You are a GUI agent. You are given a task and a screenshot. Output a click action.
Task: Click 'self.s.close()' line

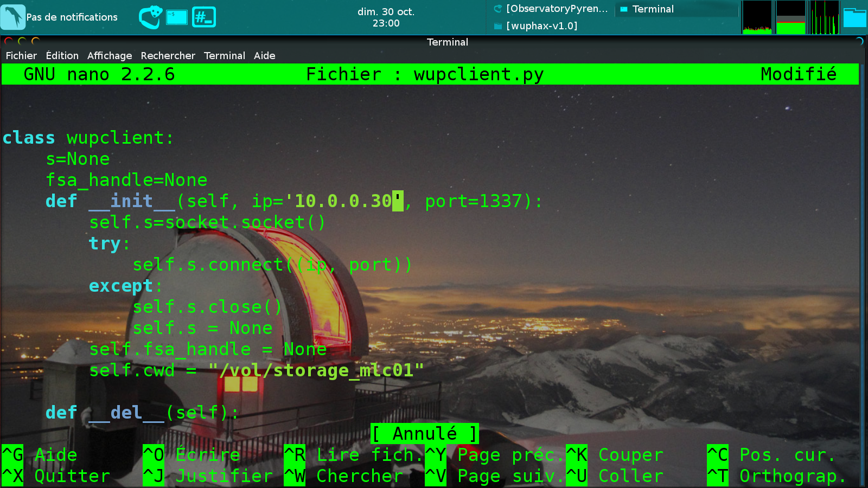pos(208,307)
